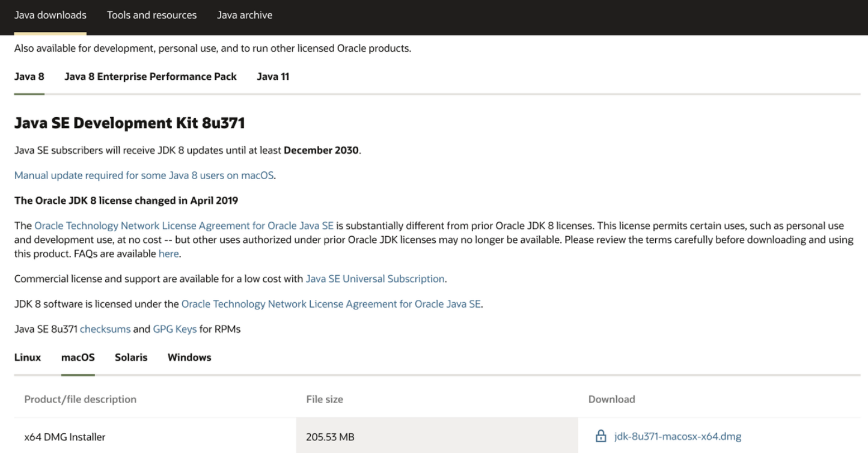Click the Product/file description column header
The width and height of the screenshot is (868, 453).
tap(81, 399)
